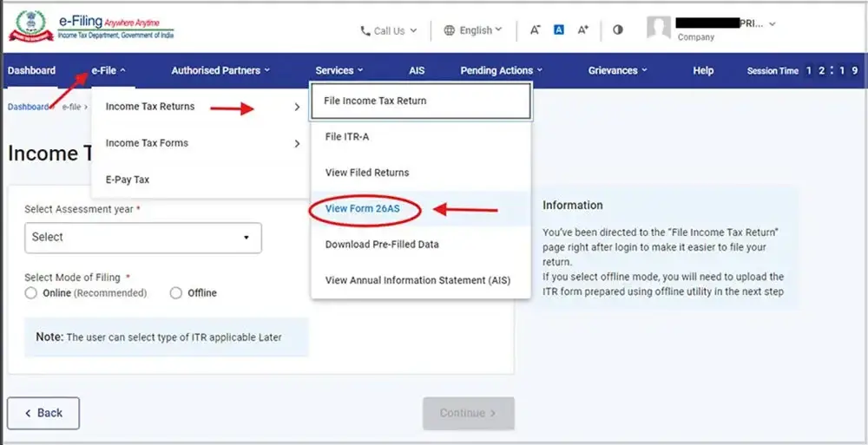
Task: Click the phone icon beside Call Us
Action: point(365,31)
